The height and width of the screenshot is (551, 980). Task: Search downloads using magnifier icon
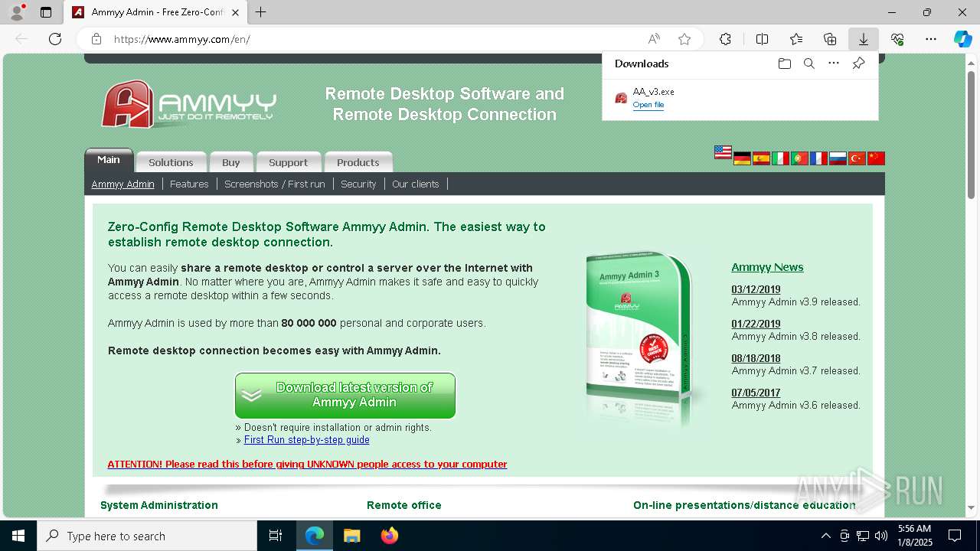coord(808,64)
